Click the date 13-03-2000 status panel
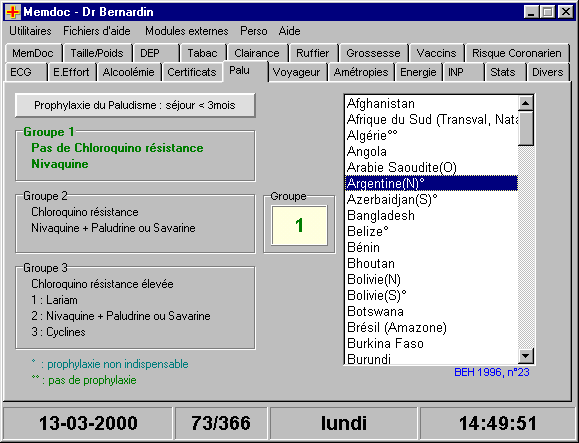 click(88, 423)
